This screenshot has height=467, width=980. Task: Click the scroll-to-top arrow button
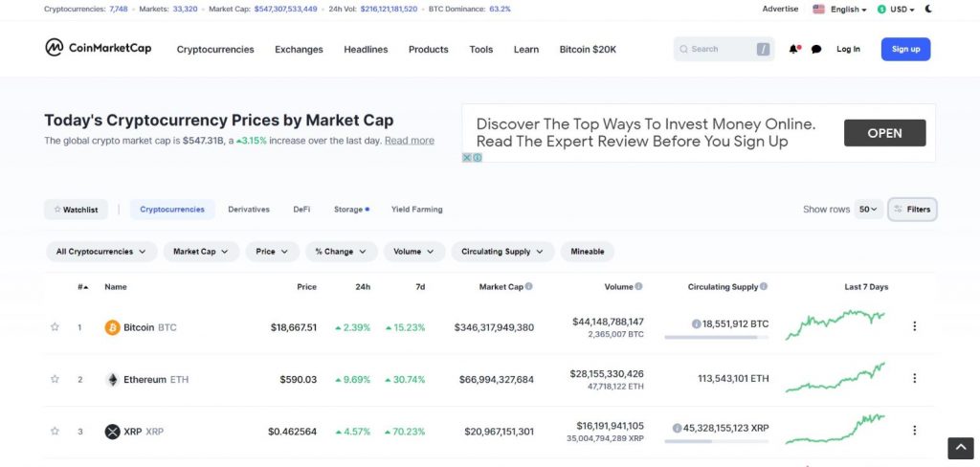click(x=961, y=448)
